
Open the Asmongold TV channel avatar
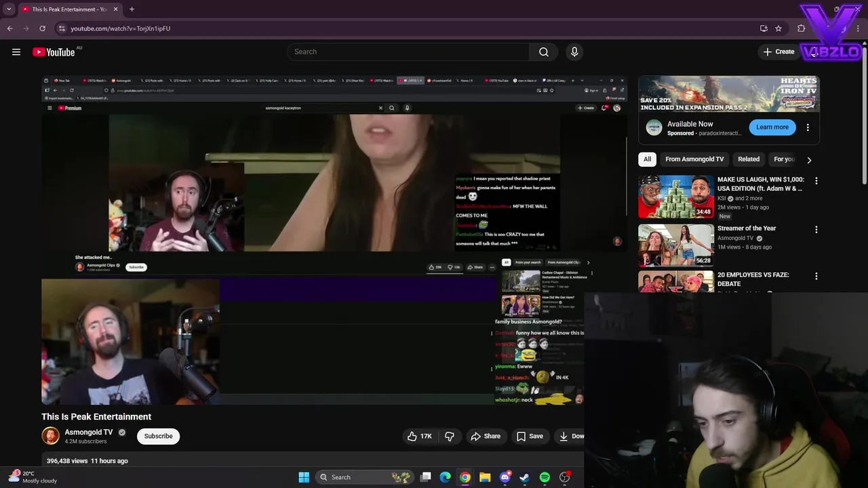tap(51, 436)
